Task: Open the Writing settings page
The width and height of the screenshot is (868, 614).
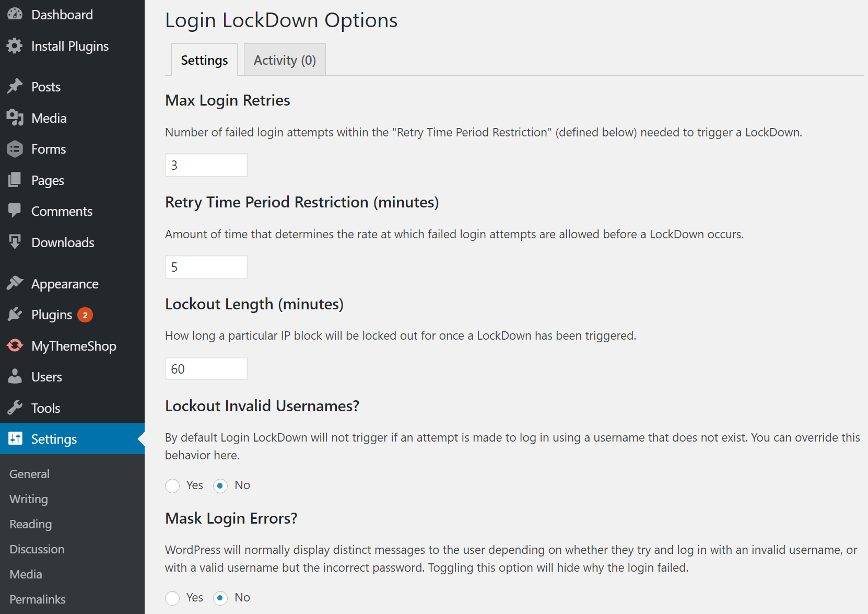Action: [x=28, y=499]
